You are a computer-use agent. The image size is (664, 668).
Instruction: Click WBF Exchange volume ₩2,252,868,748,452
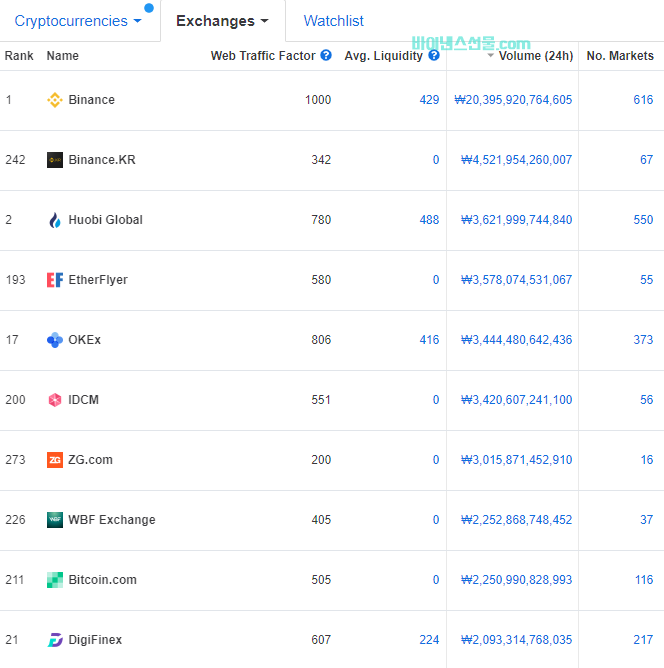click(x=517, y=520)
